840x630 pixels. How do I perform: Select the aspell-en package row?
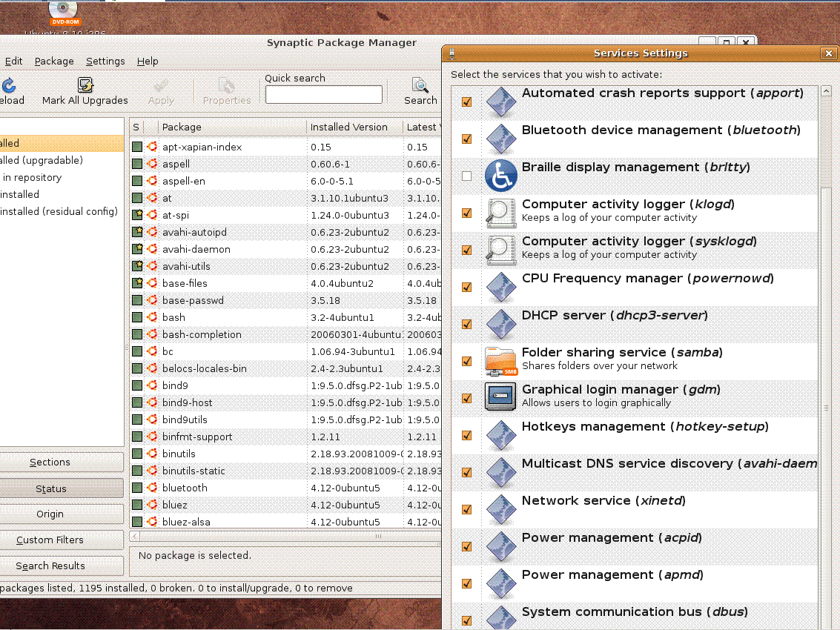point(285,181)
